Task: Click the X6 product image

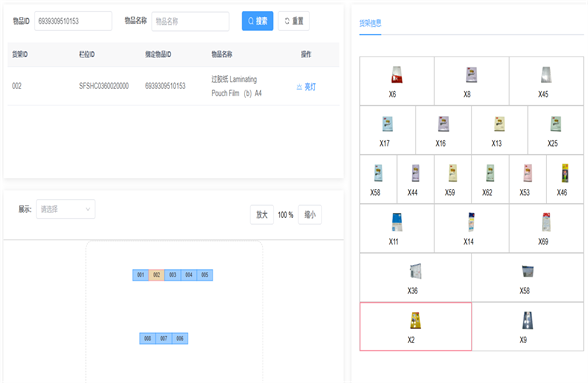Action: 397,75
